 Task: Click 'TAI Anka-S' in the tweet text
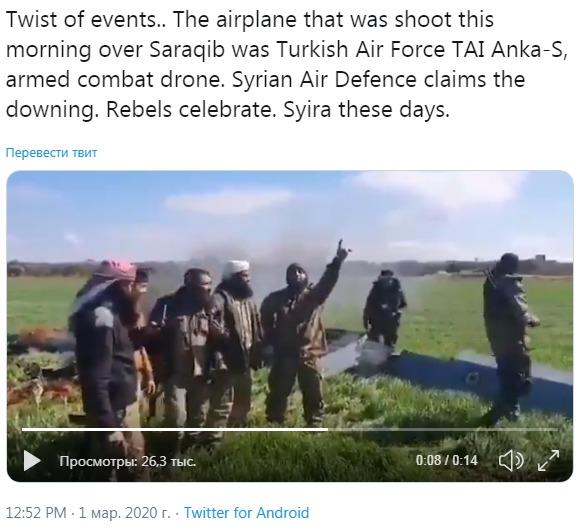tap(507, 50)
